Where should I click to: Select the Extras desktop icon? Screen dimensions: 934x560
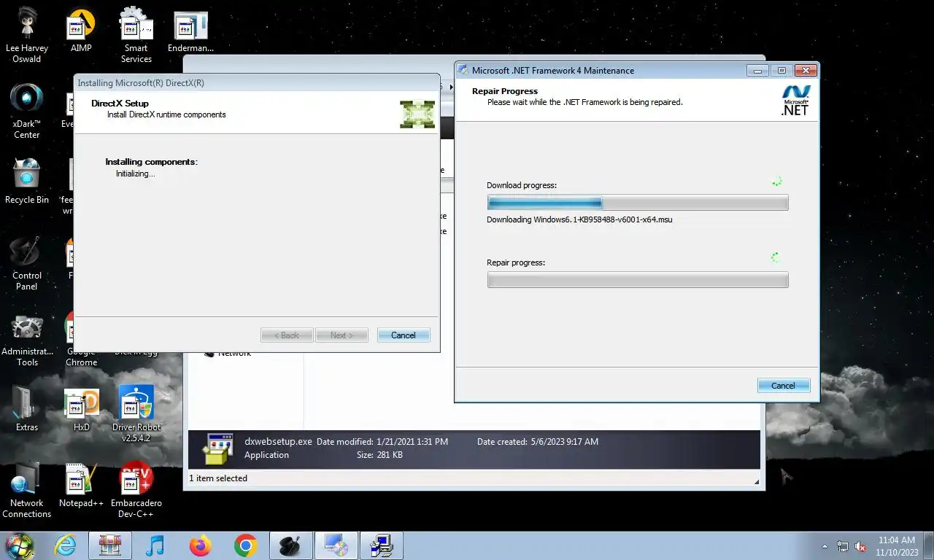(27, 408)
